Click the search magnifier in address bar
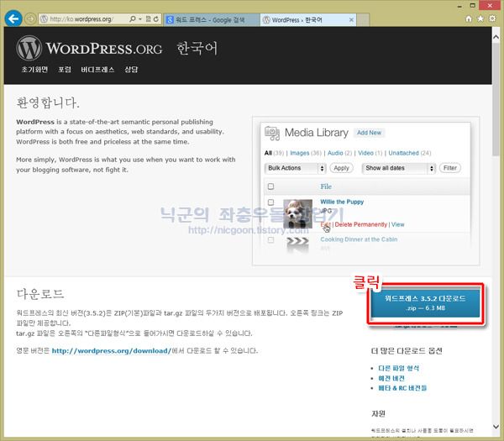The image size is (504, 441). (x=133, y=19)
